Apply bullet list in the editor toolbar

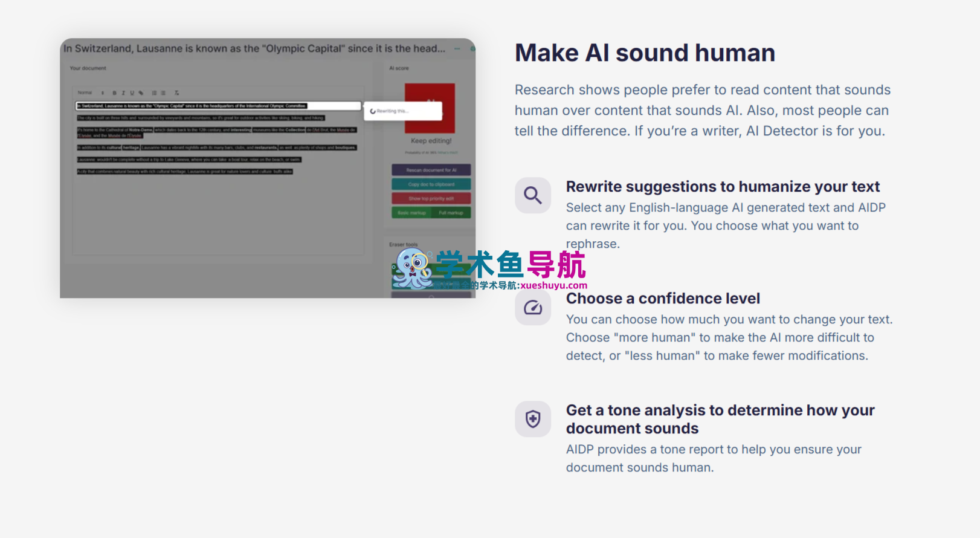point(163,92)
